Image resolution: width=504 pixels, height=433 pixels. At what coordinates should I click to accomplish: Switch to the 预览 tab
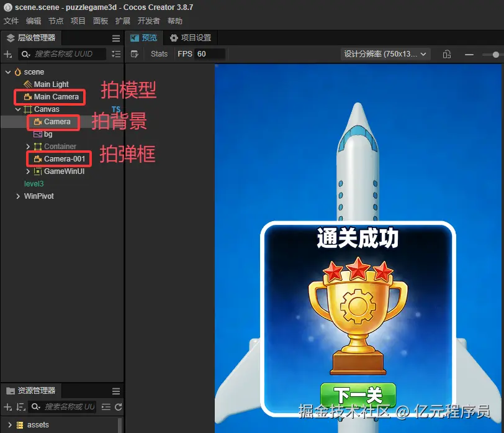pos(144,38)
